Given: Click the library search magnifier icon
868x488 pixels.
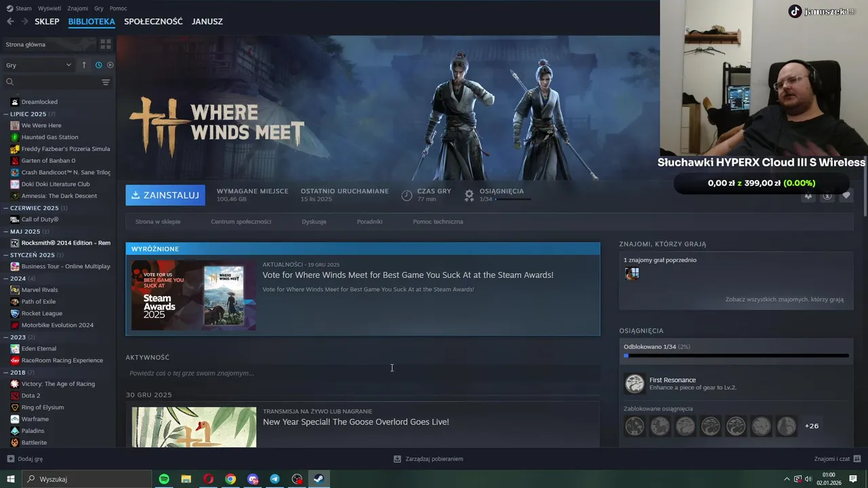Looking at the screenshot, I should pyautogui.click(x=9, y=82).
